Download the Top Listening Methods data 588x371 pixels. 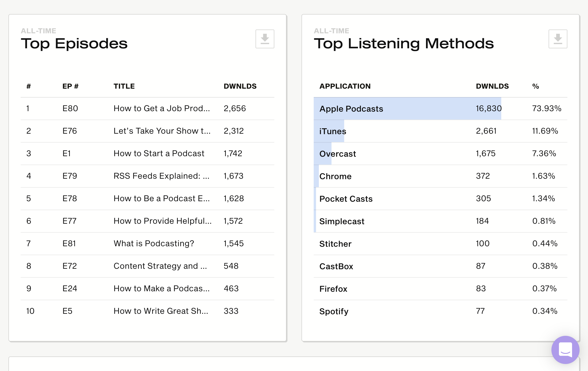[558, 39]
